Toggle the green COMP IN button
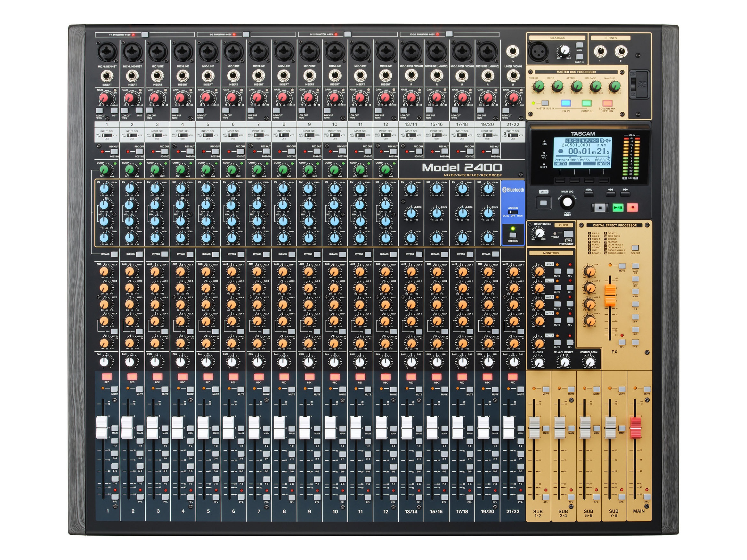747x560 pixels. [x=587, y=103]
